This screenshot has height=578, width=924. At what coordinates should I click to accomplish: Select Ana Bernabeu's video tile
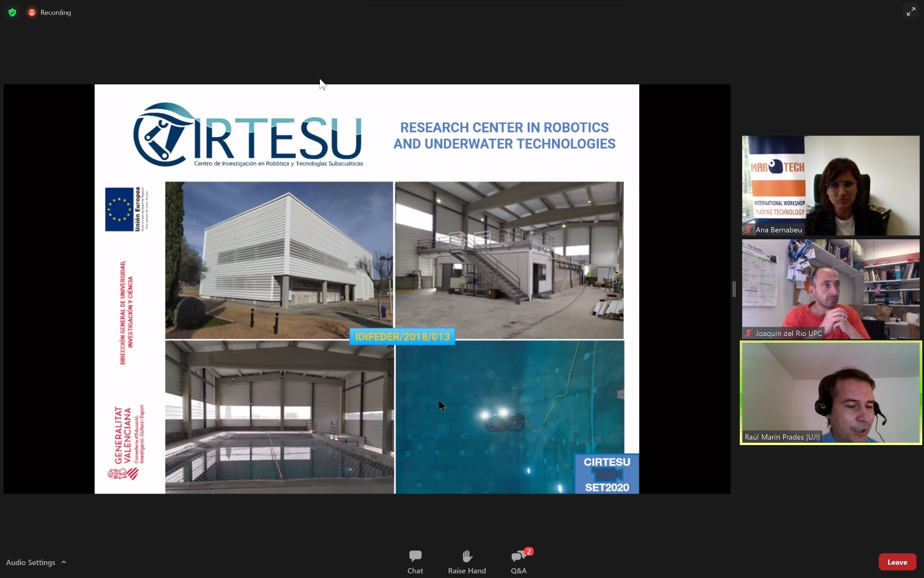click(830, 185)
